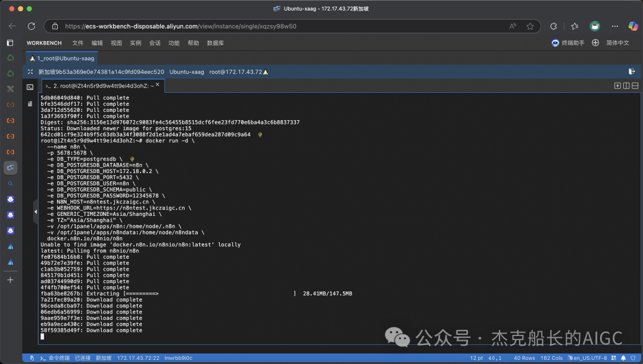Open notifications bell in status bar
This screenshot has width=643, height=364.
click(x=623, y=358)
